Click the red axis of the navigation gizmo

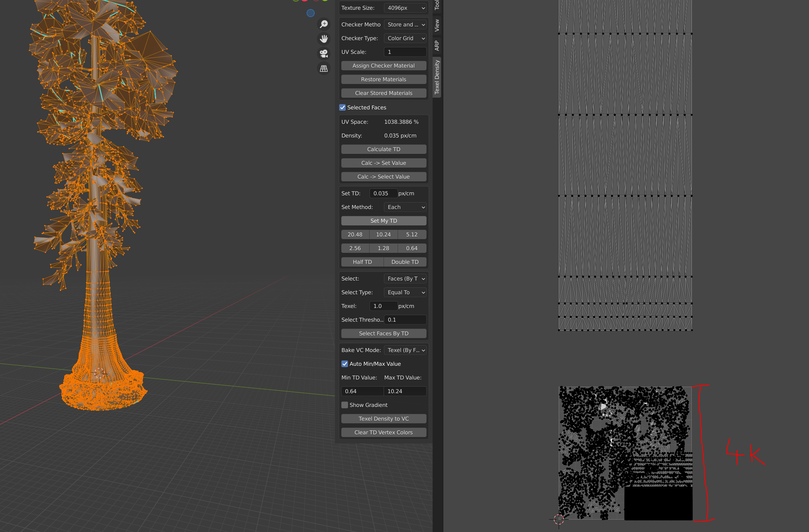pyautogui.click(x=305, y=1)
